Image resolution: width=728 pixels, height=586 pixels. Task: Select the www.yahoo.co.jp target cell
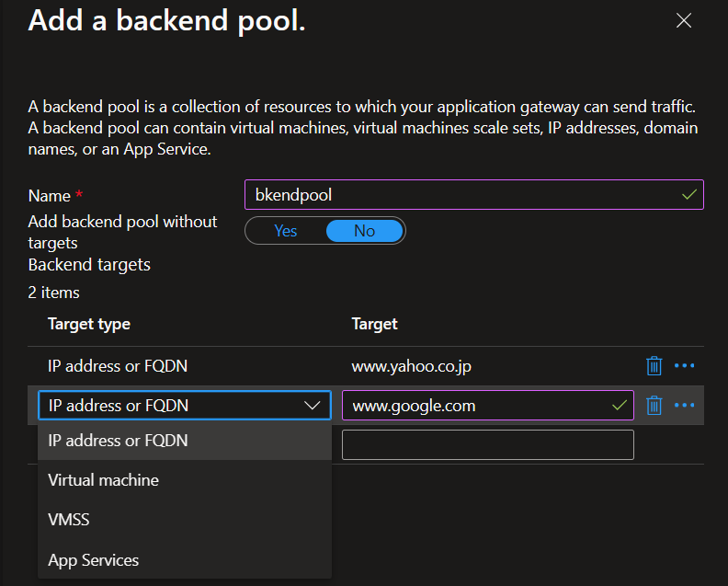tap(412, 366)
